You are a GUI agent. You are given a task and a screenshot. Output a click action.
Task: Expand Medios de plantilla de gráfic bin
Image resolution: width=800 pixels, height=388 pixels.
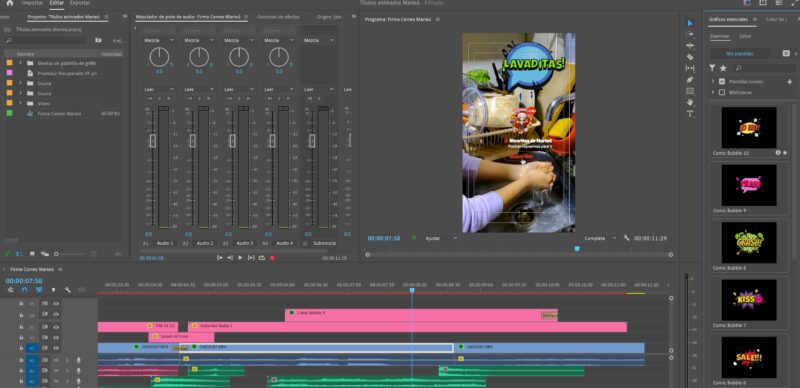(20, 63)
